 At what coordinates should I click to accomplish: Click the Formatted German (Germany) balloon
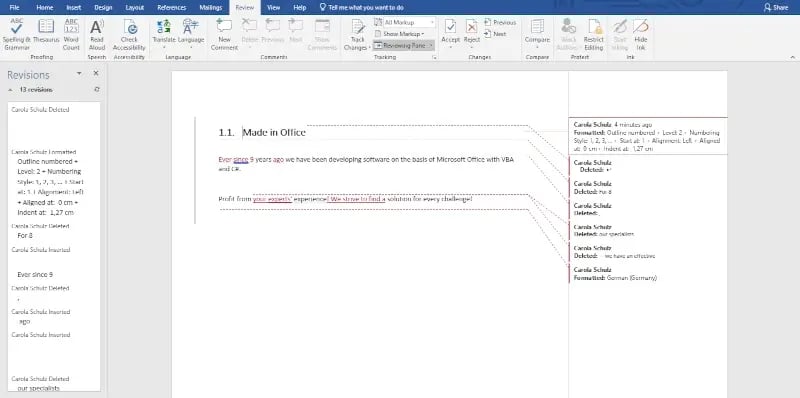pos(615,273)
